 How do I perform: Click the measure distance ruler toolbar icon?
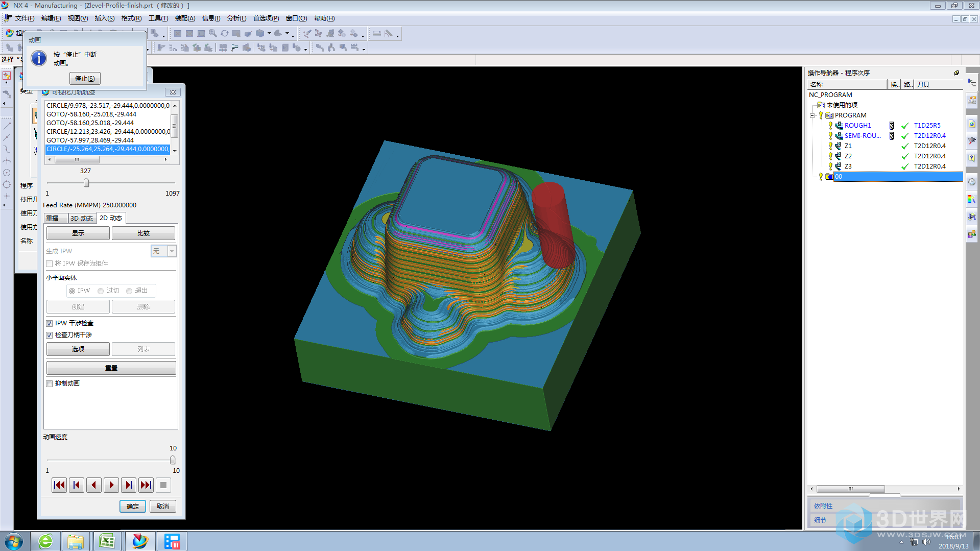pos(377,33)
